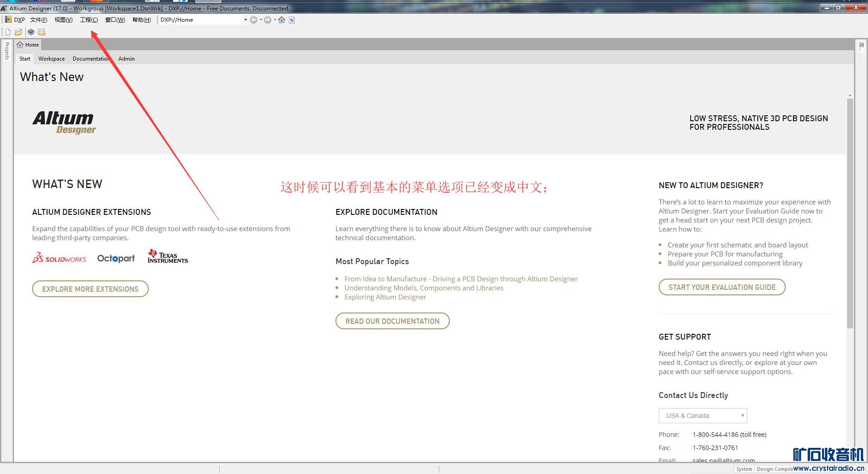Click the phone number 1-800-544-4186 (toll free)
Image resolution: width=868 pixels, height=474 pixels.
point(730,435)
